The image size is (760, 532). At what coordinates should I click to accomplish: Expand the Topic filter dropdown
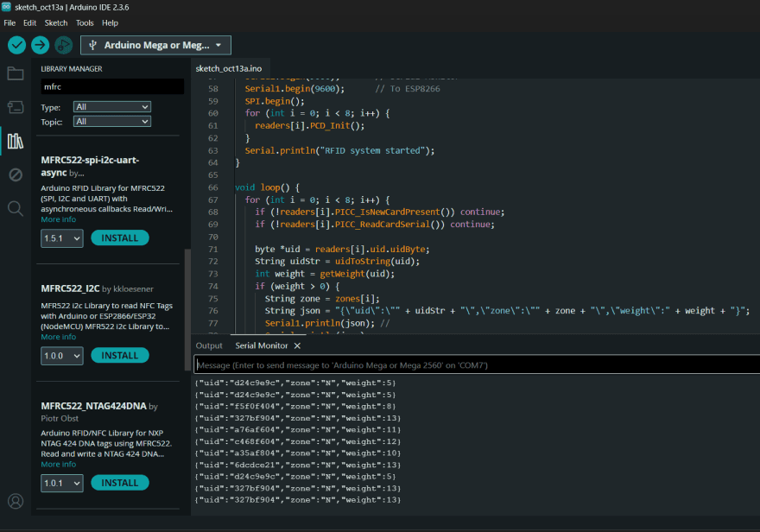[111, 122]
